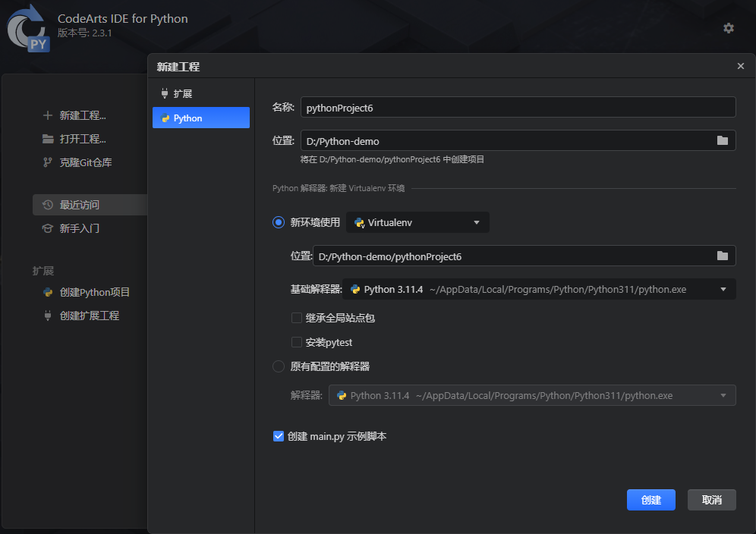Click the 版本号: 2.3.1 text
Screen dimensions: 756x534
85,33
